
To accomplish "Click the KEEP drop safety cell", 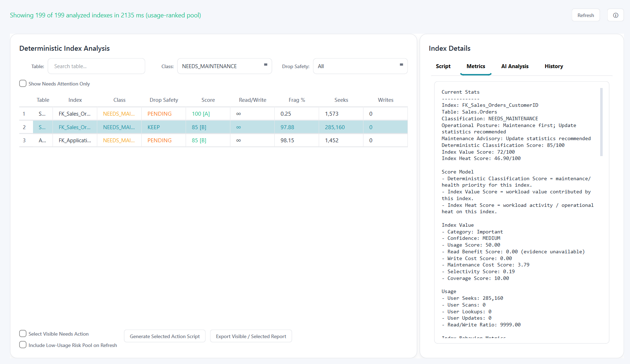I will click(164, 127).
